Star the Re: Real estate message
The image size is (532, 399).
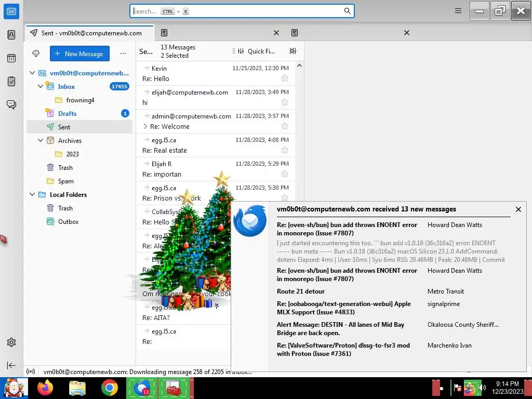(x=285, y=150)
